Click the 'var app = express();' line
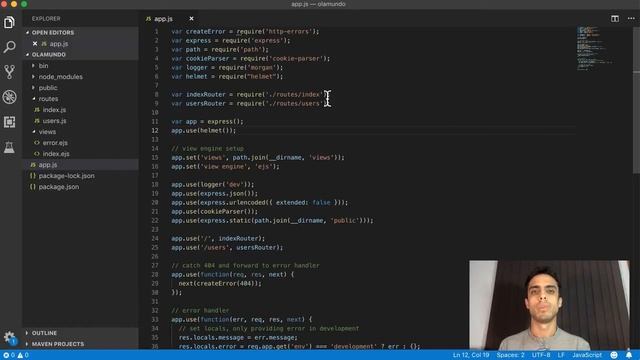Viewport: 640px width, 360px height. (207, 122)
